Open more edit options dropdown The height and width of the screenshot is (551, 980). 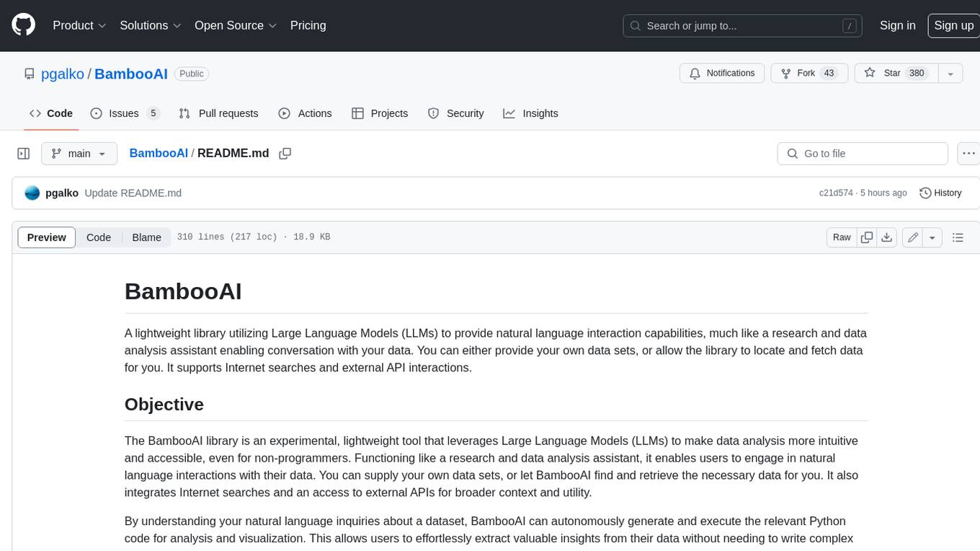pyautogui.click(x=932, y=237)
